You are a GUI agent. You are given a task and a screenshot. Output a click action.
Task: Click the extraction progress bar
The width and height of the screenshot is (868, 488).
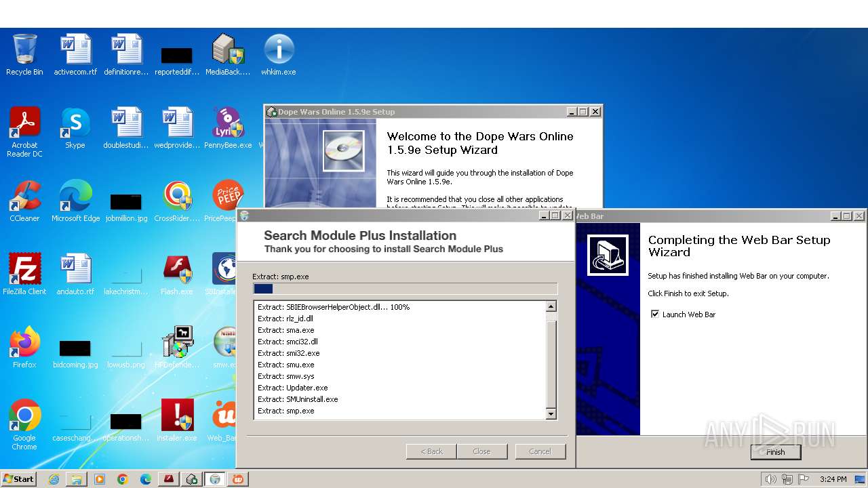(405, 289)
